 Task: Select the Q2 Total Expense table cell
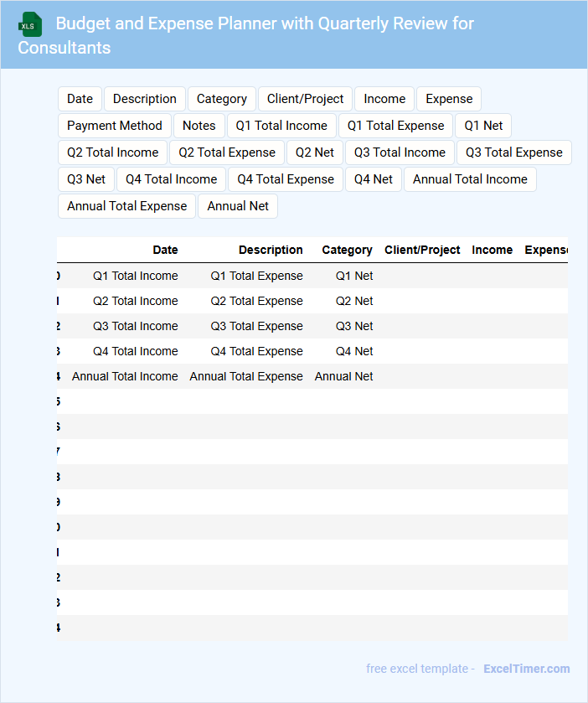coord(256,301)
